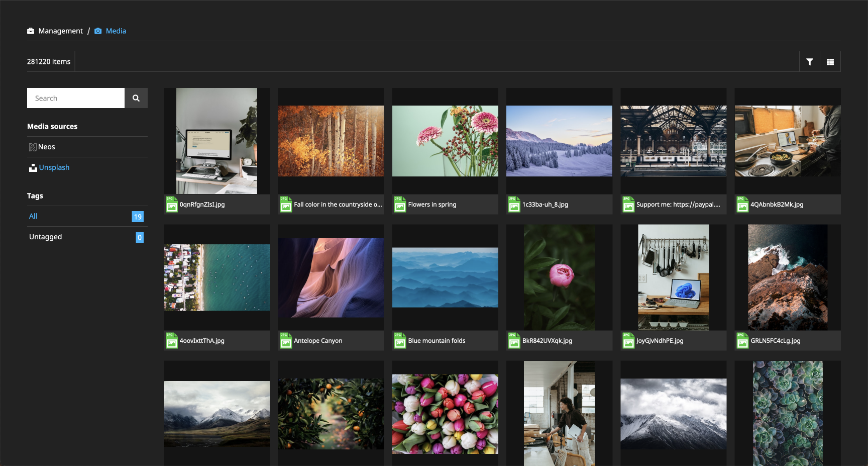Click JPG icon for 4oovIxttThA.jpg

172,341
